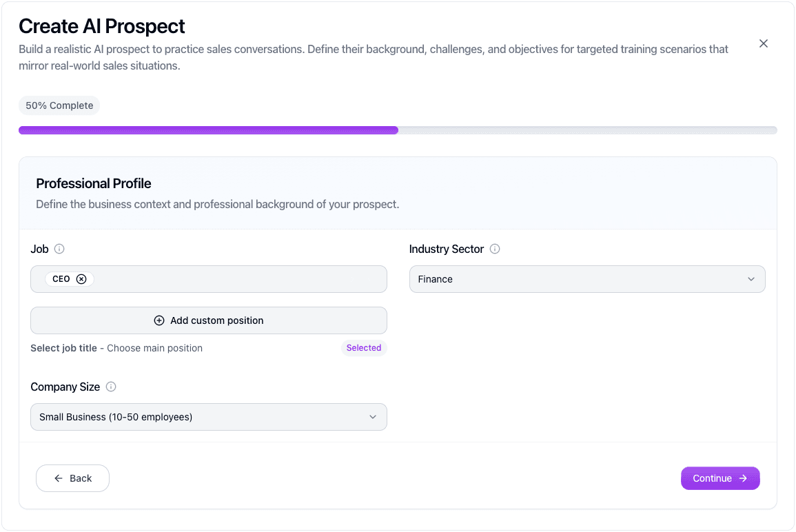Click the info icon beside Company Size

111,387
